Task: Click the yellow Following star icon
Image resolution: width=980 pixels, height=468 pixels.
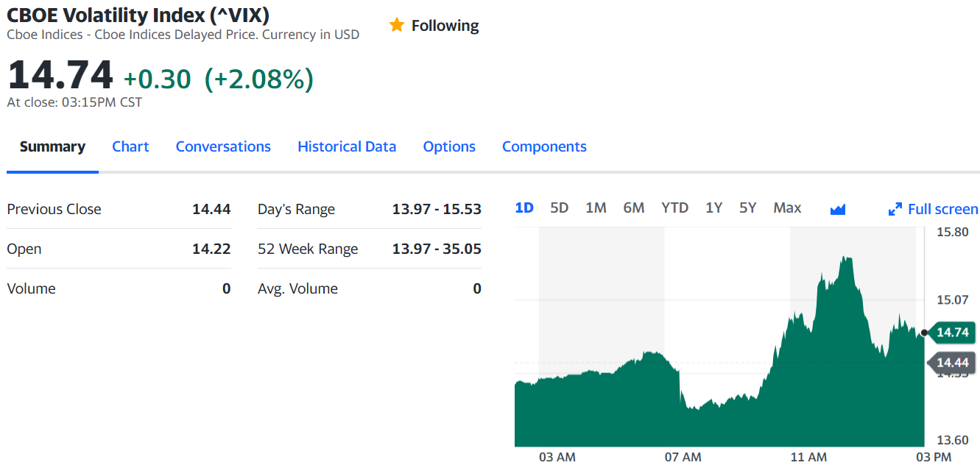Action: click(397, 25)
